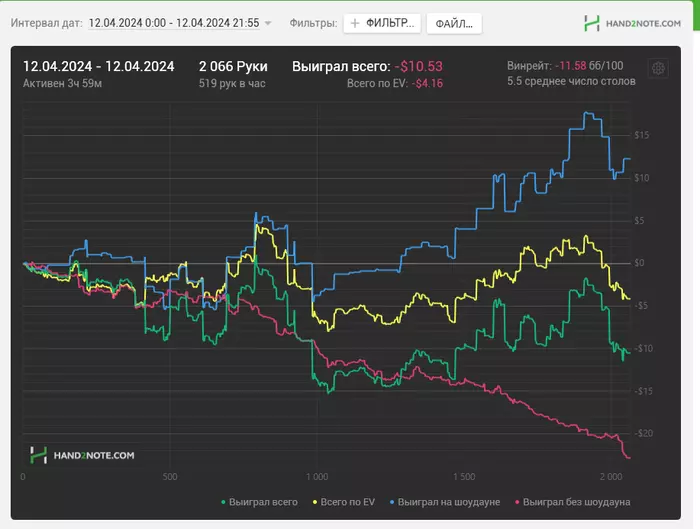Toggle the Всего по EV legend series
The width and height of the screenshot is (700, 529).
pos(344,502)
